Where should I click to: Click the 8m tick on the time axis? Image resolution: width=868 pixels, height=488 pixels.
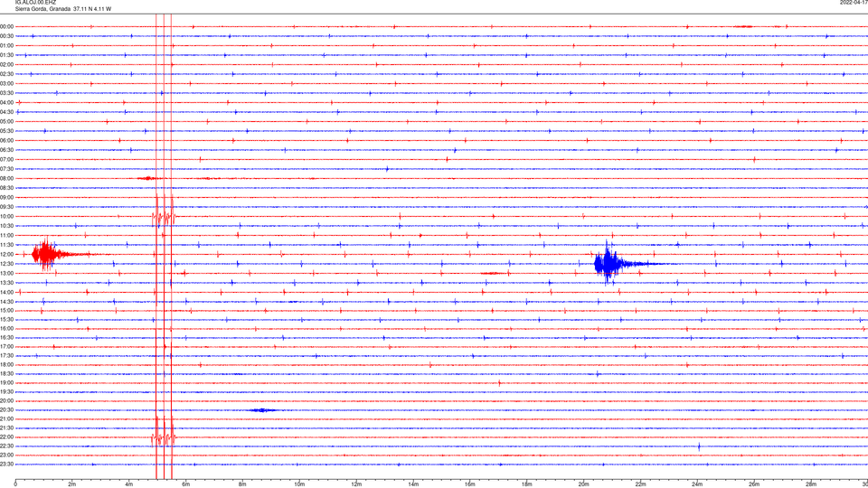pyautogui.click(x=242, y=484)
